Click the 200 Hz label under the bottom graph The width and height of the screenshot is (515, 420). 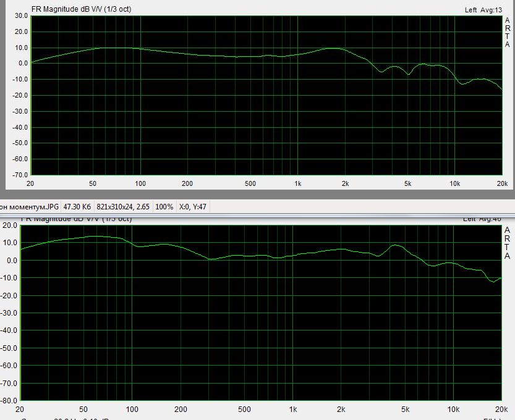[181, 409]
